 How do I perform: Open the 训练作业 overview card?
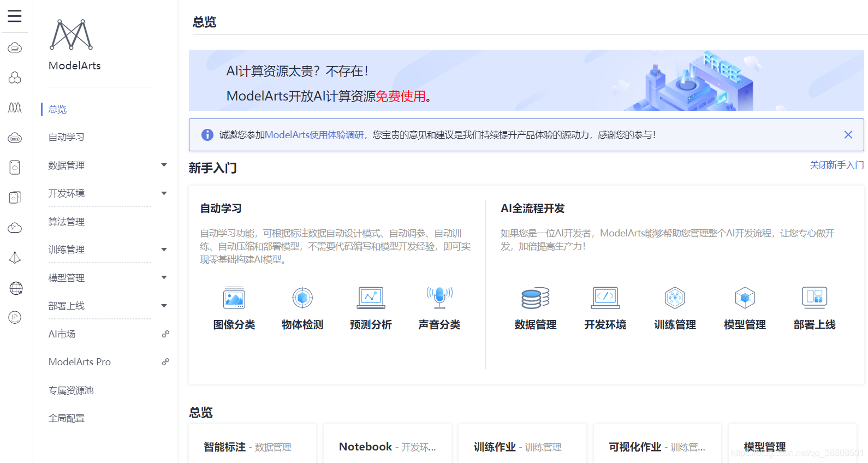tap(522, 443)
